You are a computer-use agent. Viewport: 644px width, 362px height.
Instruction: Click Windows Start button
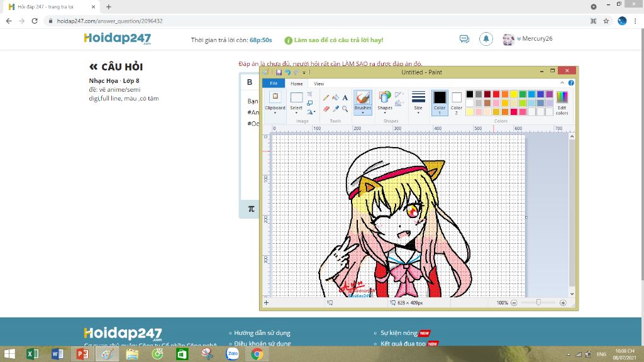9,354
